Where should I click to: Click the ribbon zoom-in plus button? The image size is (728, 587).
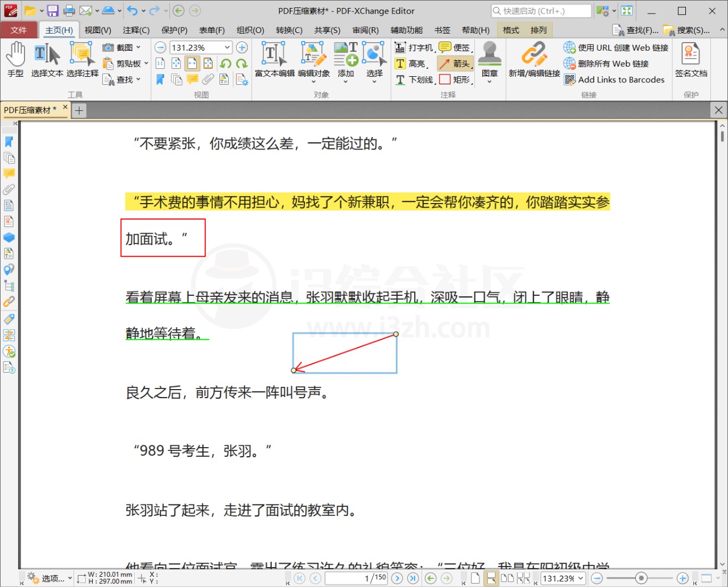click(x=242, y=48)
